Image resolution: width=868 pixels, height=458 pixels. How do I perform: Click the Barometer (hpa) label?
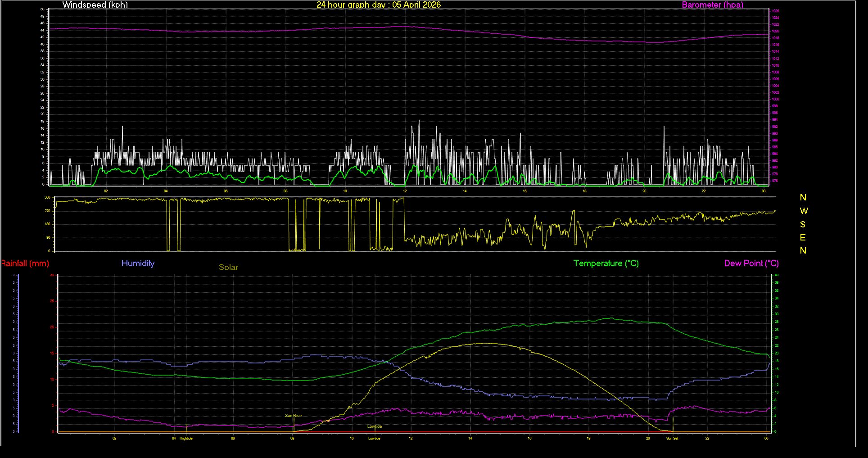point(712,5)
